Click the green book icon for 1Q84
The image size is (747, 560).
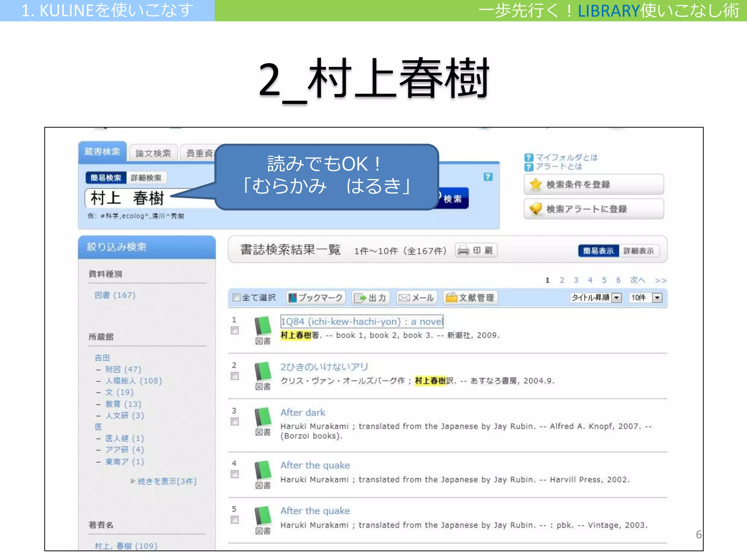tap(263, 326)
